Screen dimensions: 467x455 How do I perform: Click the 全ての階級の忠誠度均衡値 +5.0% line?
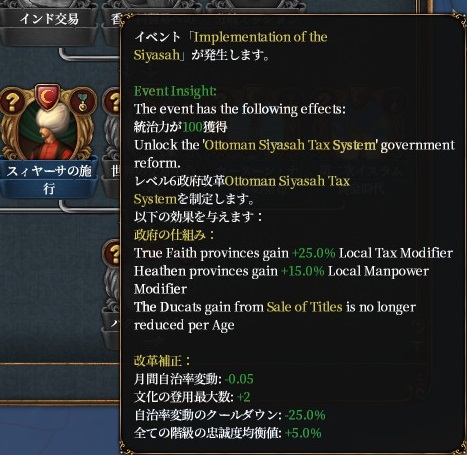[x=228, y=433]
